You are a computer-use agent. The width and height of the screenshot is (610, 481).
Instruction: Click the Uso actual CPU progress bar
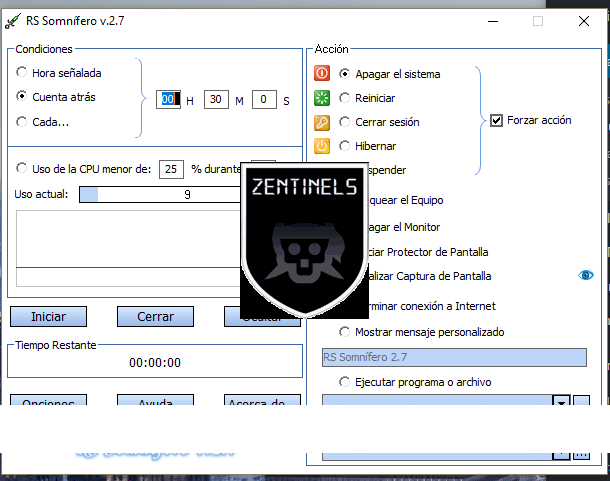[x=160, y=194]
